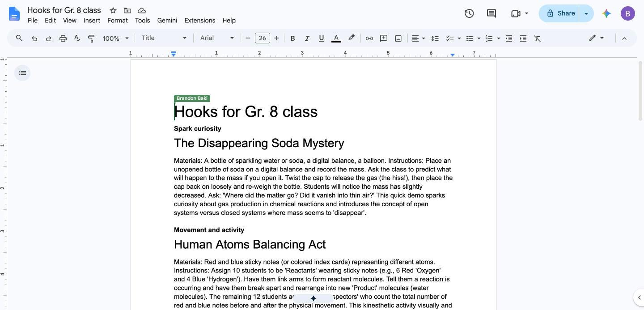
Task: Activate the paint format tool
Action: click(x=91, y=38)
